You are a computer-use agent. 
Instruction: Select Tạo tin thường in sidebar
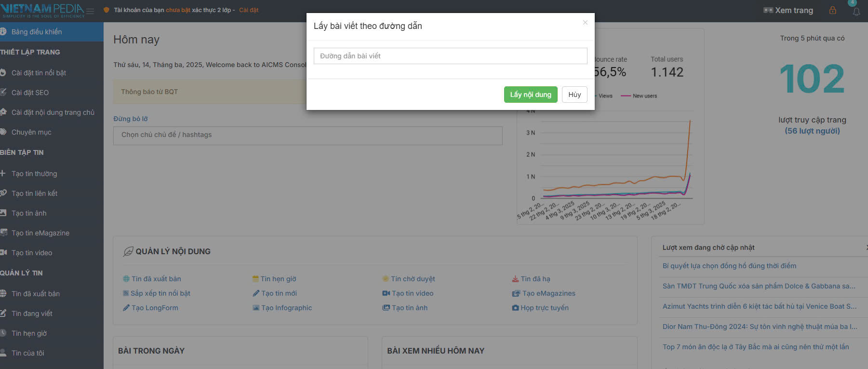pyautogui.click(x=34, y=174)
